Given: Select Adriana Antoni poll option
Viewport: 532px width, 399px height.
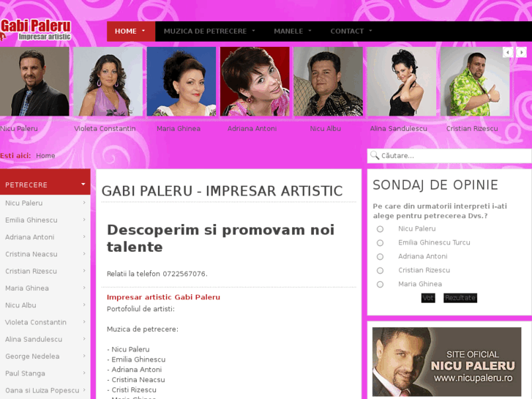Looking at the screenshot, I should point(380,257).
